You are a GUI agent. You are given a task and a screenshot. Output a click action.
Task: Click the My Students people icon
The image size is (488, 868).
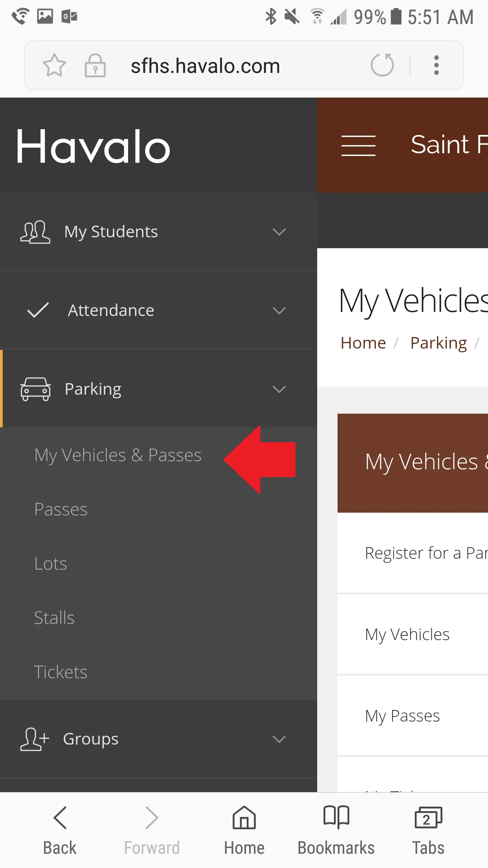pyautogui.click(x=35, y=232)
